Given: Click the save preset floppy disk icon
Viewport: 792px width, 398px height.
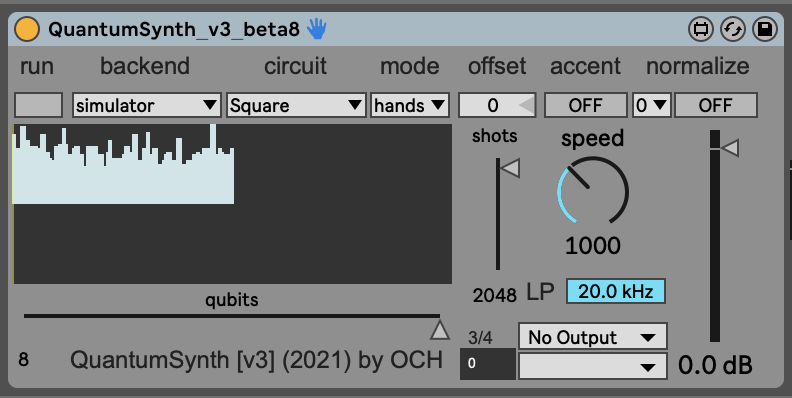Looking at the screenshot, I should [x=765, y=29].
